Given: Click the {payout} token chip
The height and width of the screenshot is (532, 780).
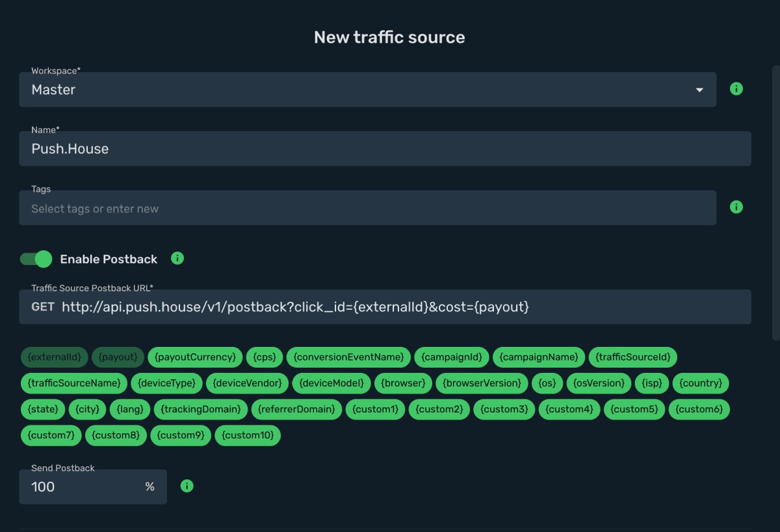Looking at the screenshot, I should coord(118,357).
